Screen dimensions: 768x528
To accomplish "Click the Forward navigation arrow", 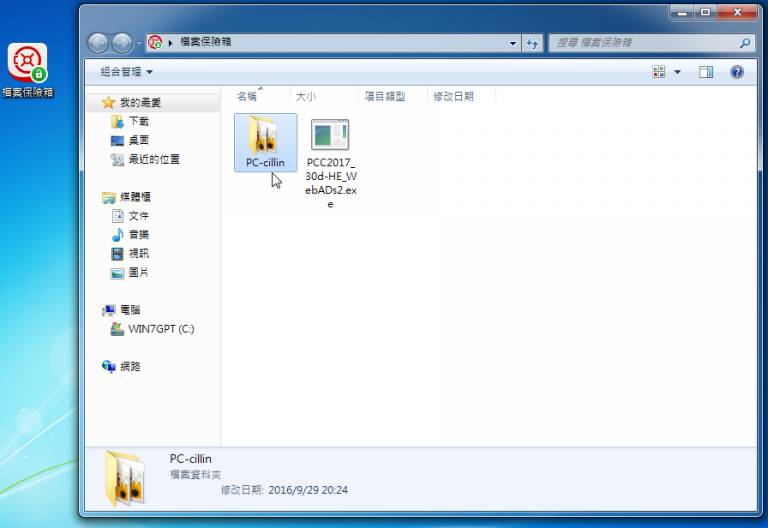I will coord(122,43).
